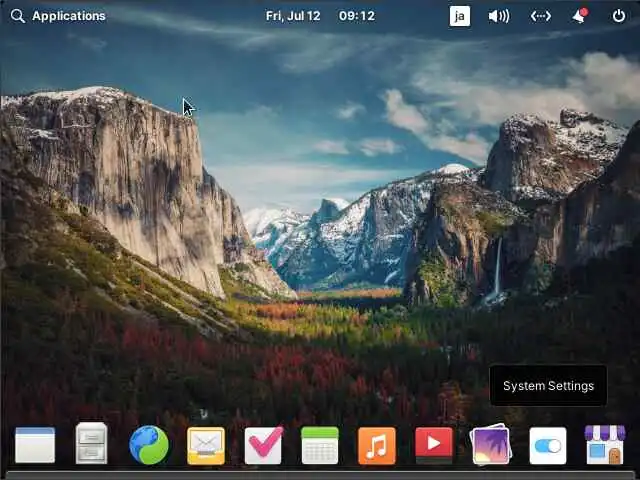Launch AppCenter store icon in dock
The width and height of the screenshot is (640, 480).
click(x=605, y=444)
